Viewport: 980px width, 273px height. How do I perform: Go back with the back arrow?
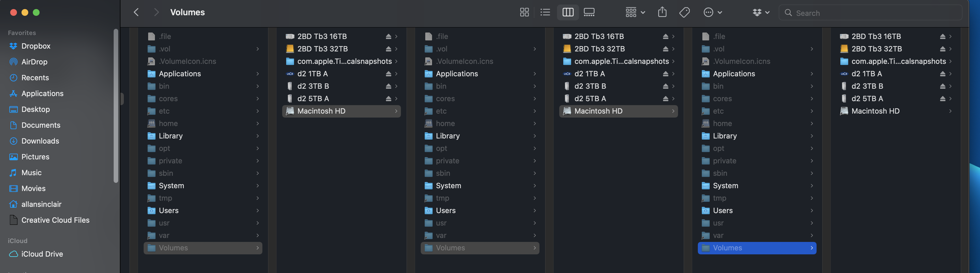pos(136,12)
